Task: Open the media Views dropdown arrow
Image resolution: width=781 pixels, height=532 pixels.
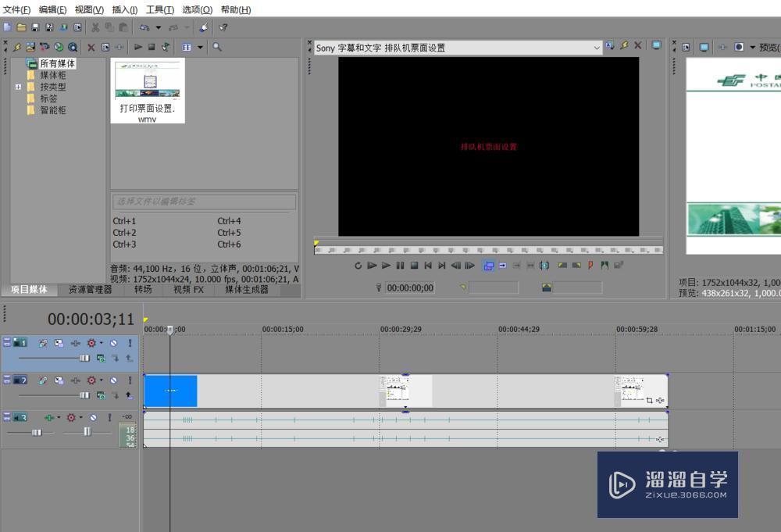Action: coord(200,48)
